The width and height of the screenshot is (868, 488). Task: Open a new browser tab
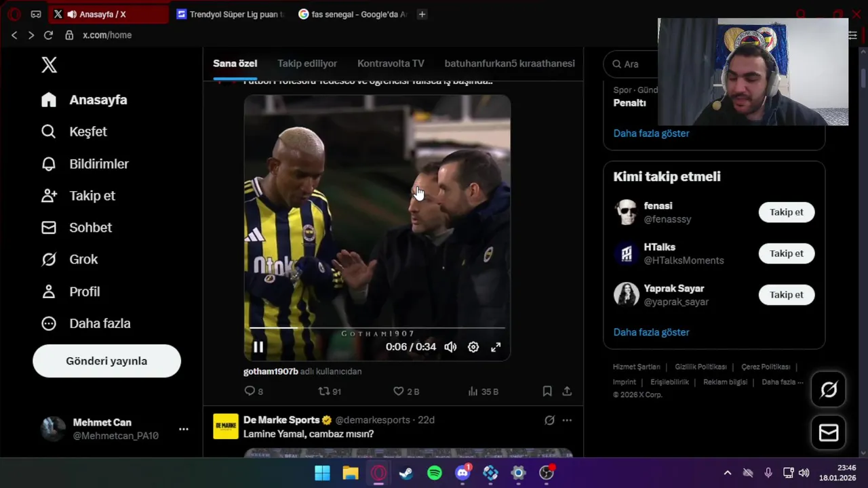point(422,14)
